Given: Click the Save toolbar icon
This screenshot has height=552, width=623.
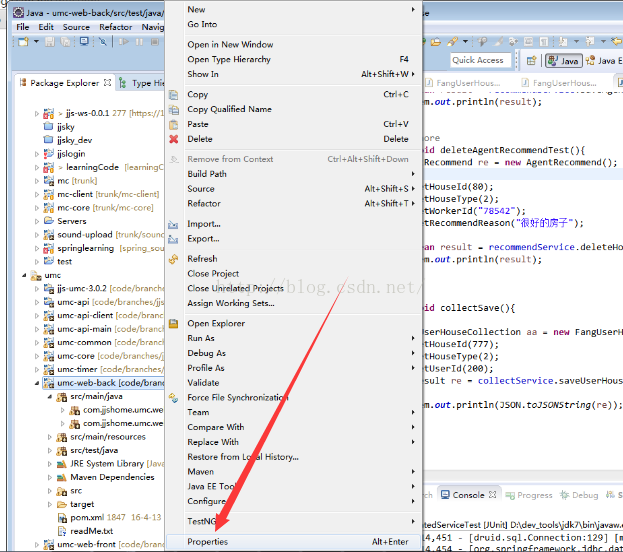Looking at the screenshot, I should [50, 41].
